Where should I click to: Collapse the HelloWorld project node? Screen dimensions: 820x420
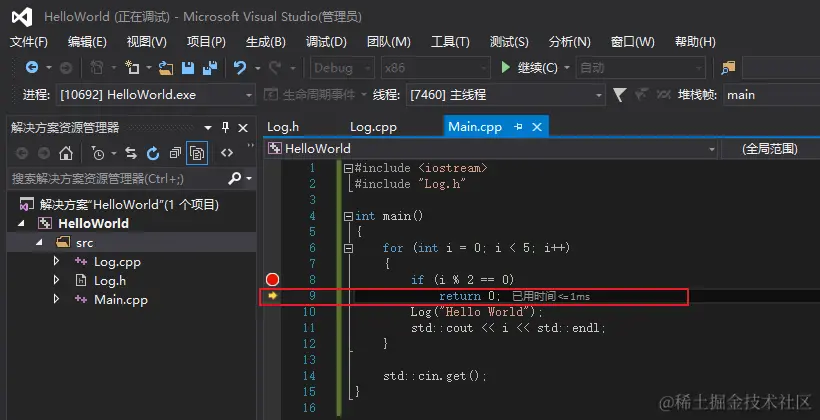click(21, 223)
